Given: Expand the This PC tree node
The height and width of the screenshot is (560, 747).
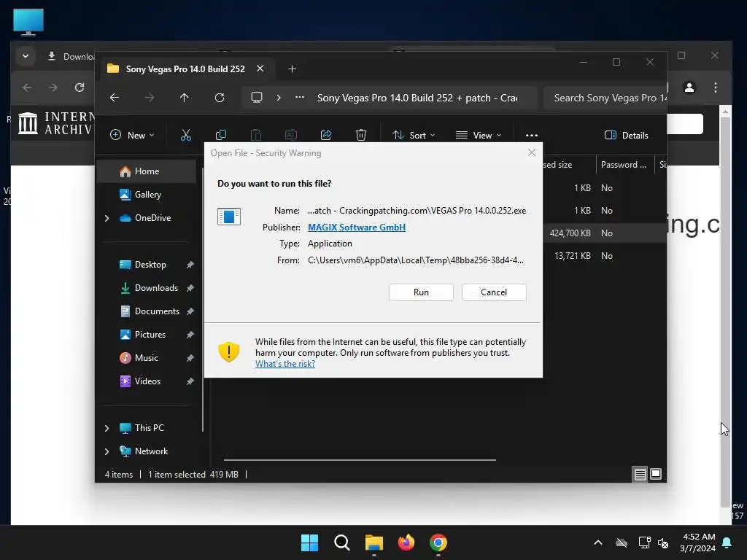Looking at the screenshot, I should 107,427.
